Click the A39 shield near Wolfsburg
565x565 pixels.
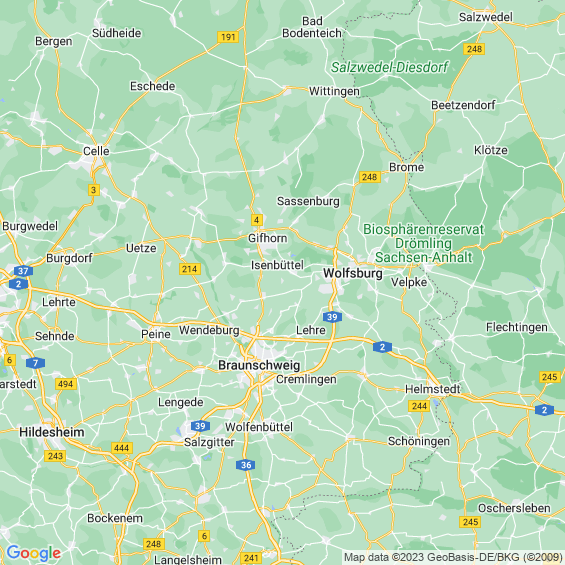point(332,317)
